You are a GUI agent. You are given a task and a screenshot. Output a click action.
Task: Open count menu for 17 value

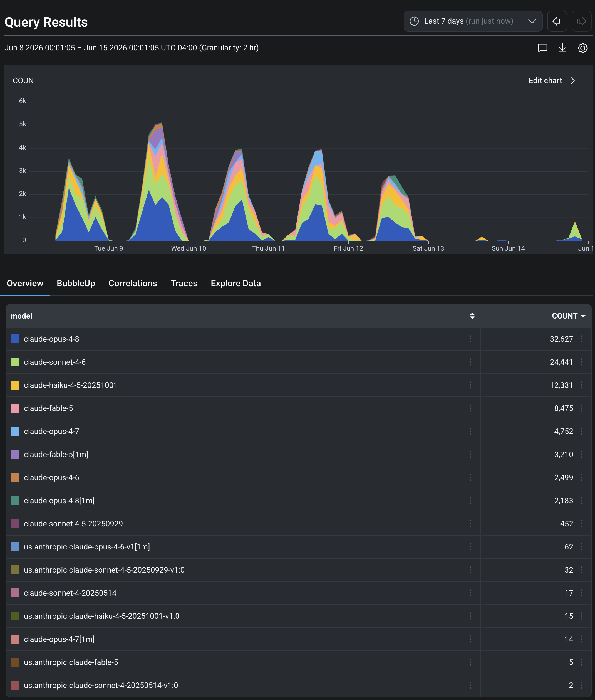pos(581,593)
